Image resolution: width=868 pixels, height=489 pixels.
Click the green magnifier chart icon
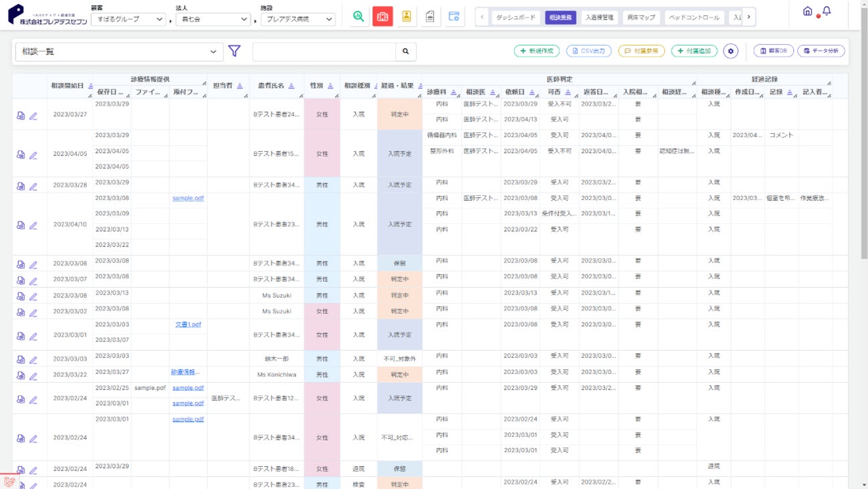tap(359, 17)
